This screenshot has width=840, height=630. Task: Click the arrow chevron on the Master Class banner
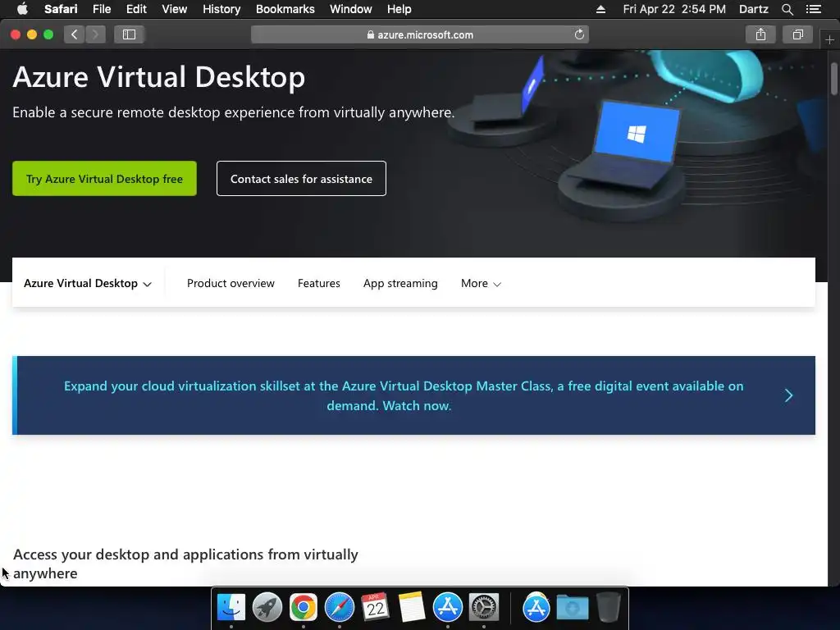pos(788,396)
